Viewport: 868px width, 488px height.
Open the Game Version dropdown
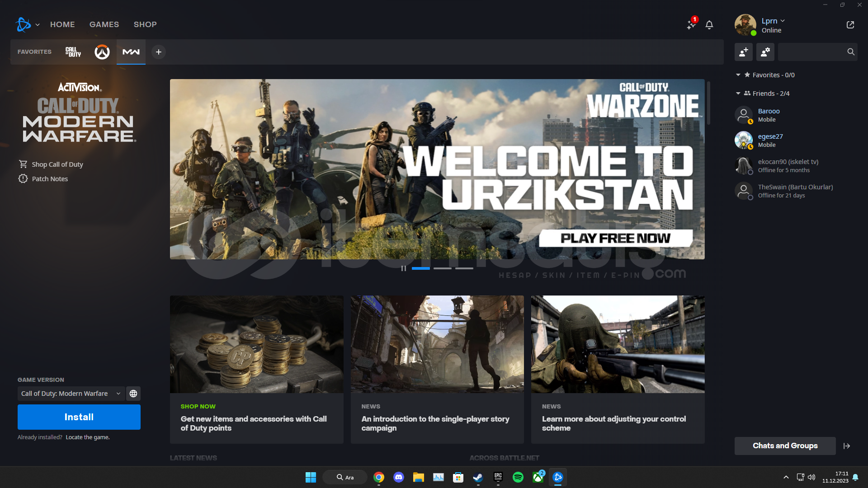[x=71, y=394]
